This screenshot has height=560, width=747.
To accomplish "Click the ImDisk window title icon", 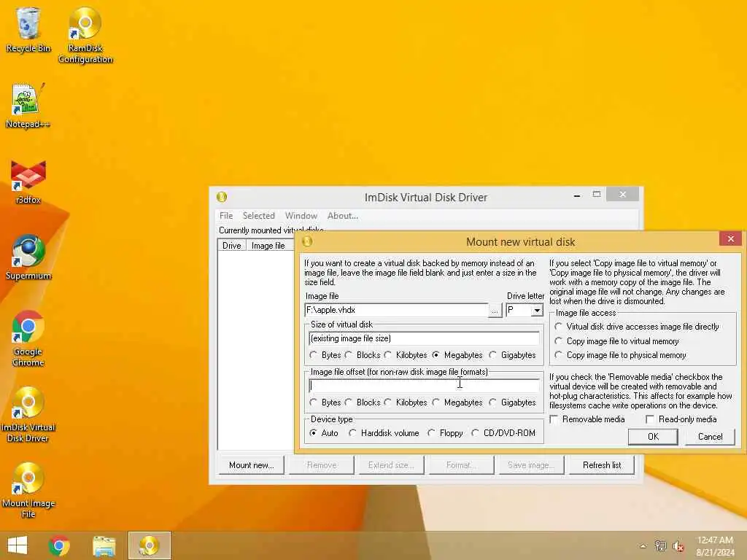I will [x=222, y=197].
